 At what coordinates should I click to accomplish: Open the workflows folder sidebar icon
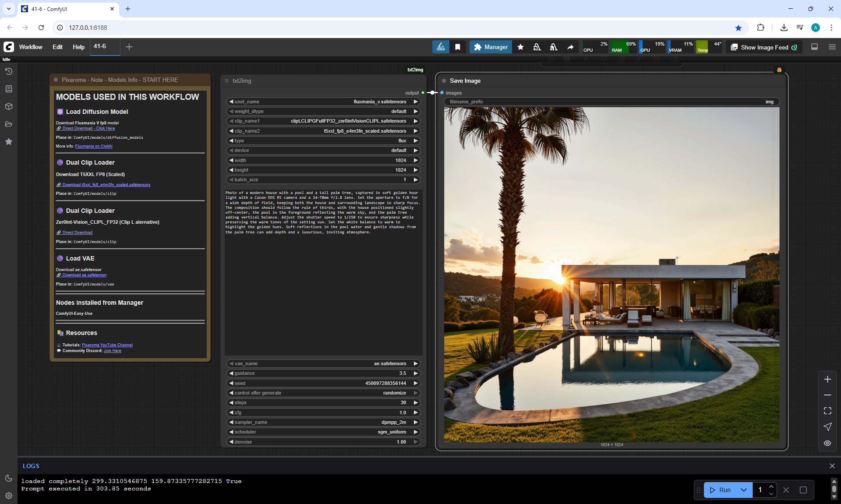coord(8,124)
